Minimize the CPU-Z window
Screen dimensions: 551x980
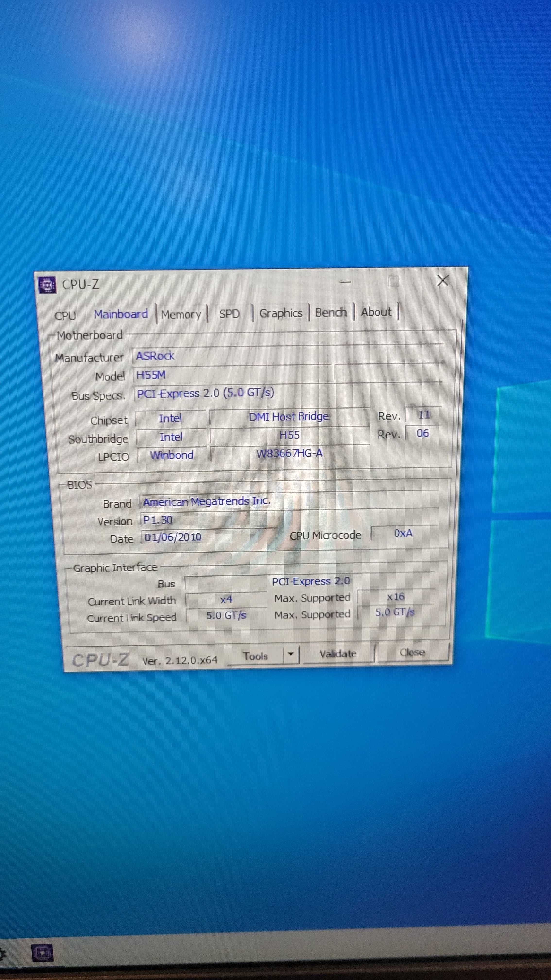[345, 282]
